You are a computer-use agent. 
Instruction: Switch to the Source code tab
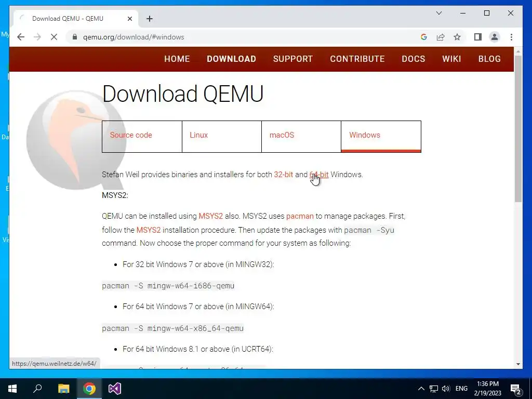pos(142,137)
